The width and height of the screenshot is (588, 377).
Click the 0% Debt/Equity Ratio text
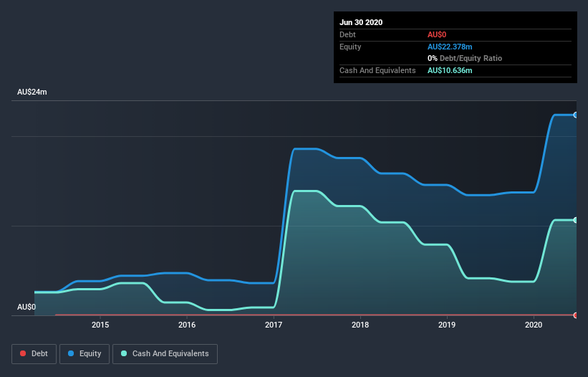465,58
